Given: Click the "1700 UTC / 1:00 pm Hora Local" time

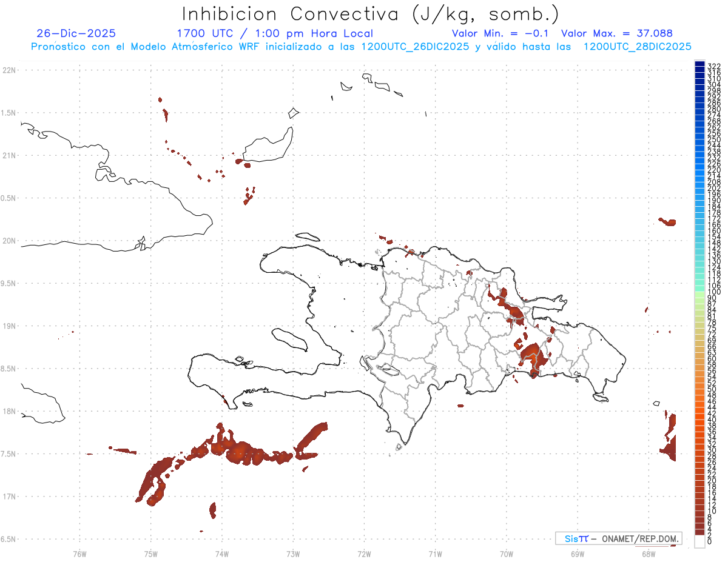Looking at the screenshot, I should [275, 33].
